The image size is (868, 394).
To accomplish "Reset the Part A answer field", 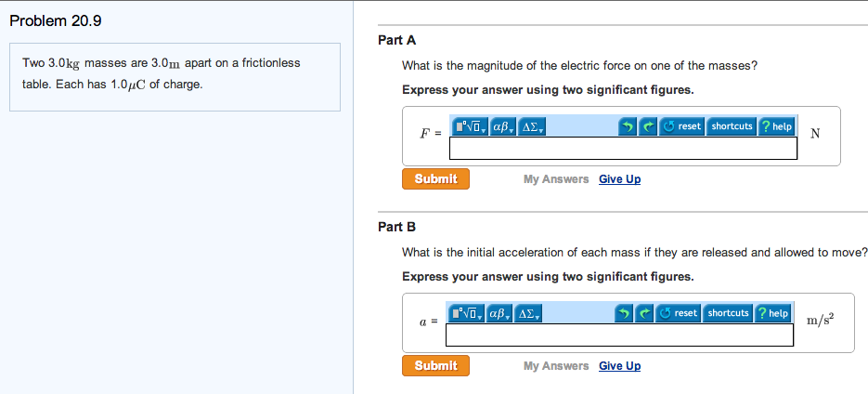I will tap(682, 126).
